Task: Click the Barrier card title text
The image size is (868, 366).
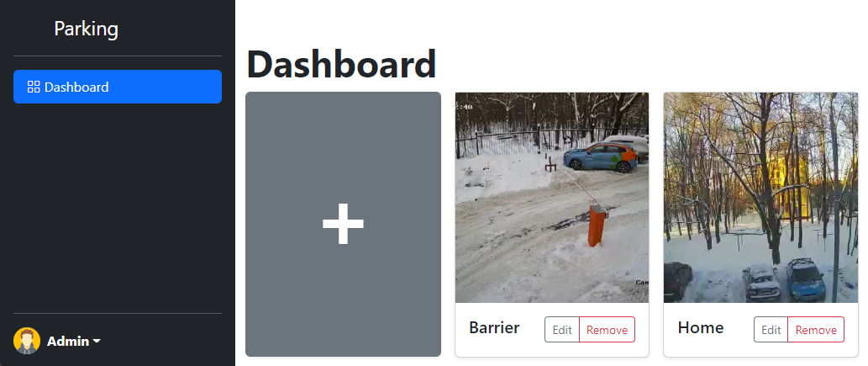Action: tap(494, 328)
